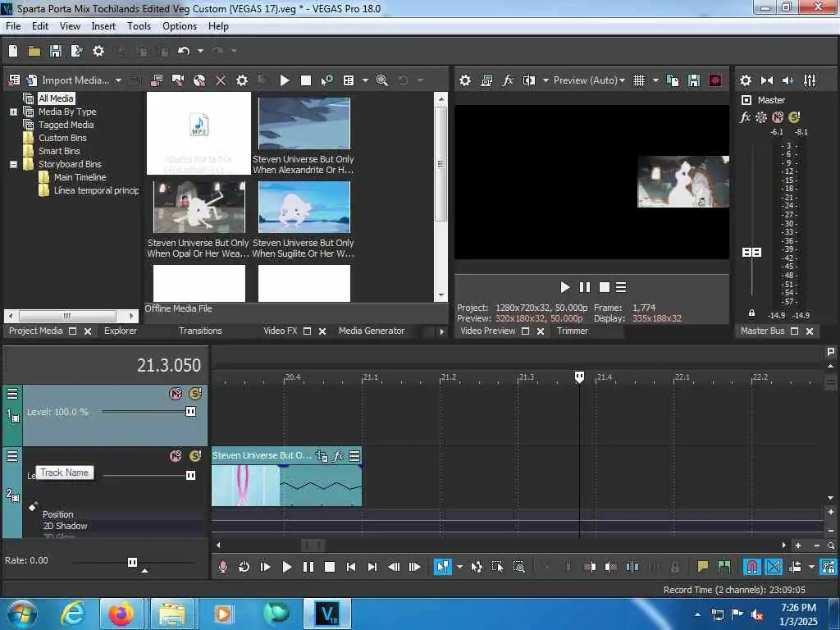Switch to the Trimmer tab
Viewport: 840px width, 630px height.
click(572, 331)
